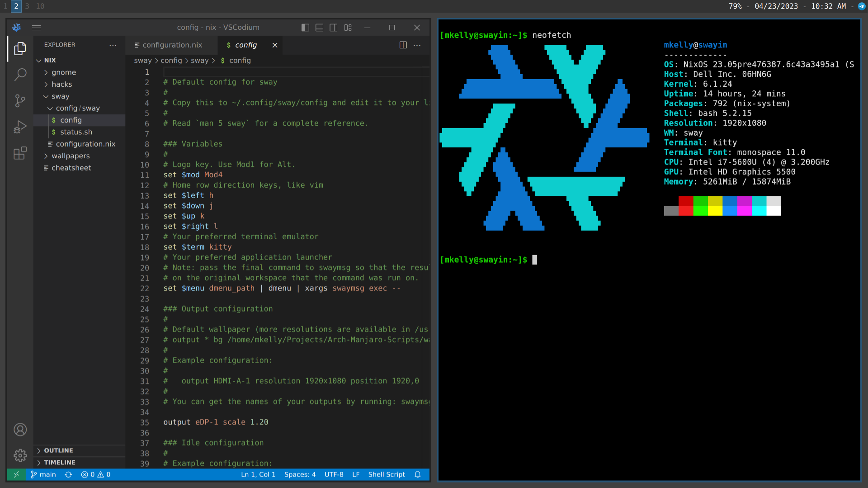Open the Accounts menu icon
Screen dimensions: 868x488
[x=20, y=430]
